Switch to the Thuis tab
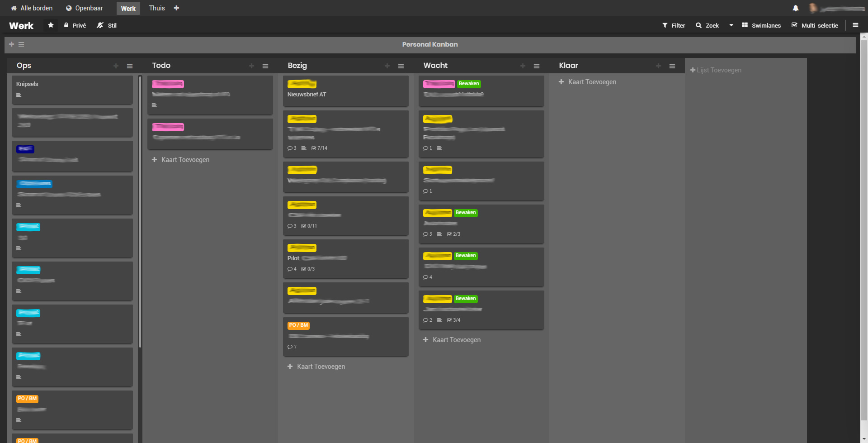868x443 pixels. (156, 8)
